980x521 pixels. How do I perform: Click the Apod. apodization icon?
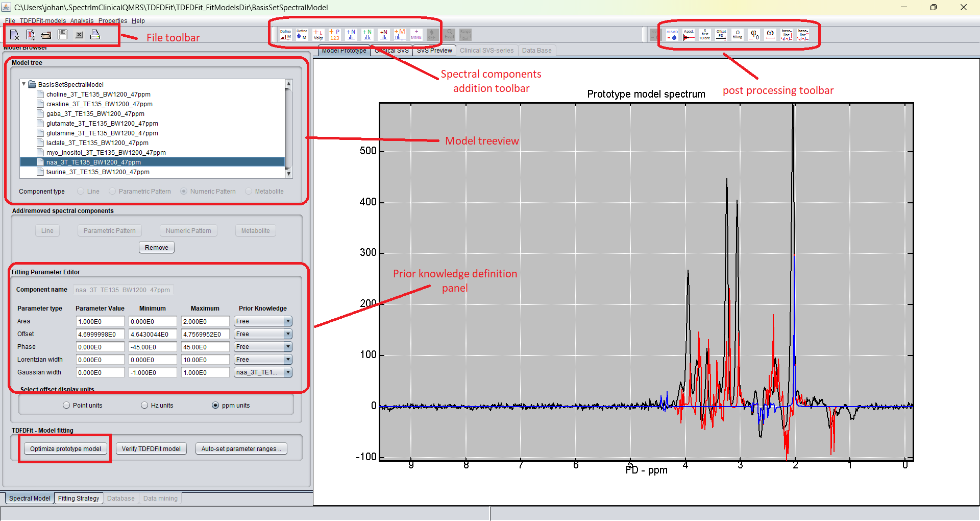[x=689, y=35]
